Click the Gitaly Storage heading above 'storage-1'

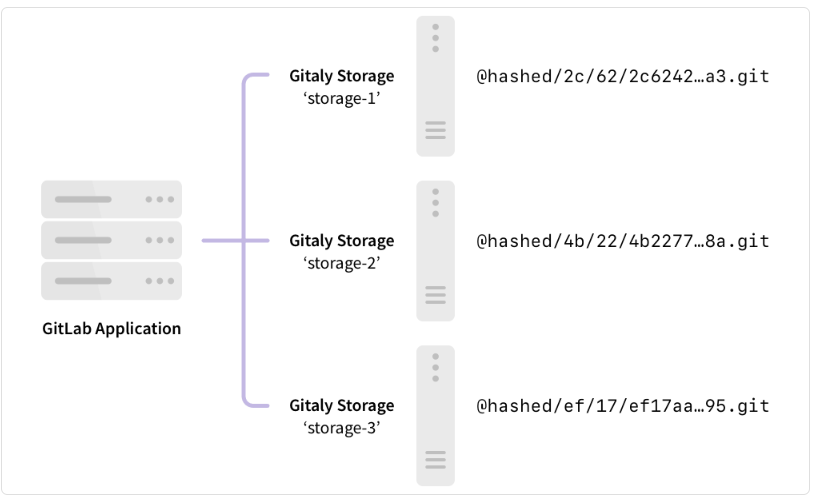coord(341,76)
